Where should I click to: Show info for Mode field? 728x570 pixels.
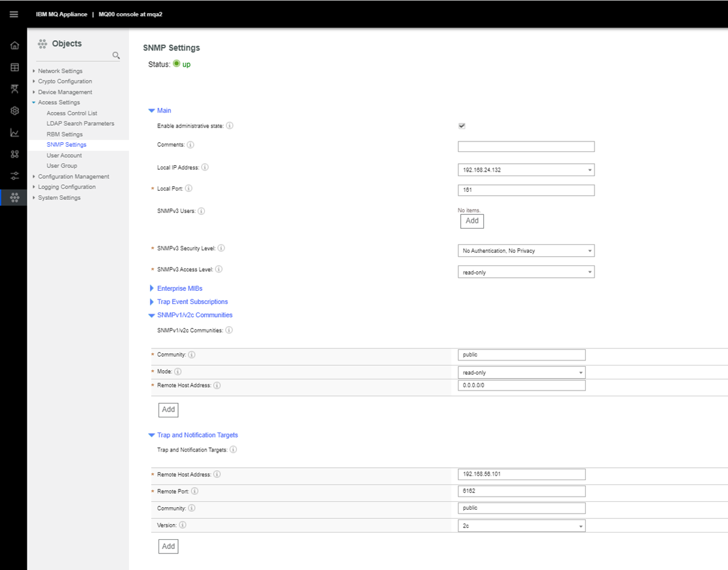click(178, 371)
